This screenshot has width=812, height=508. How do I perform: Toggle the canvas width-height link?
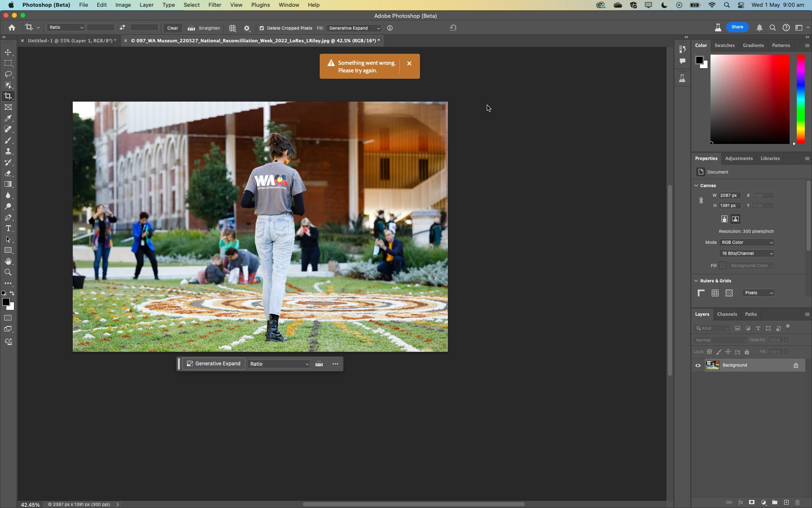[x=701, y=201]
